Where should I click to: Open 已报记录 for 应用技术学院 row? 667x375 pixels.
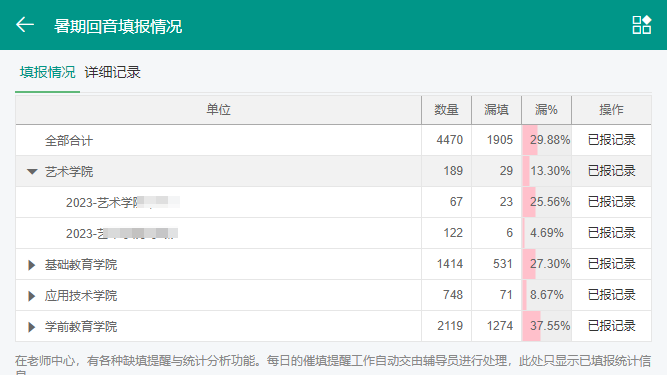point(611,295)
